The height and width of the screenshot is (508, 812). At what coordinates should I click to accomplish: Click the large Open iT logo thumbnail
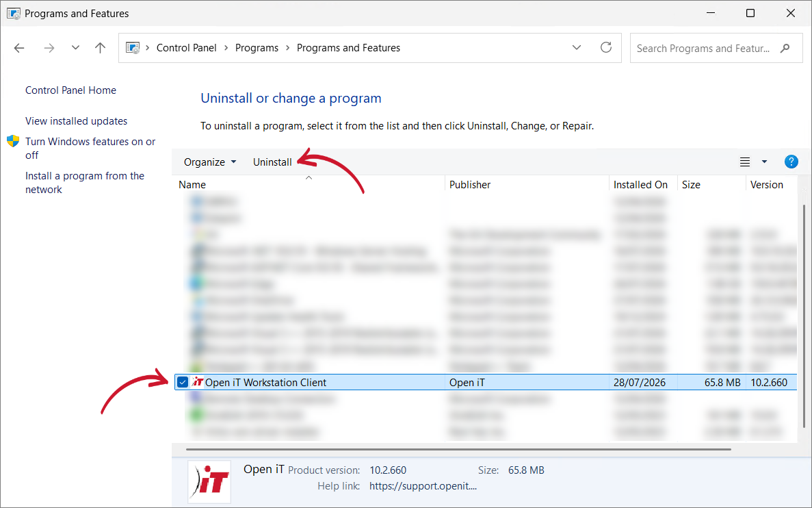click(x=209, y=481)
